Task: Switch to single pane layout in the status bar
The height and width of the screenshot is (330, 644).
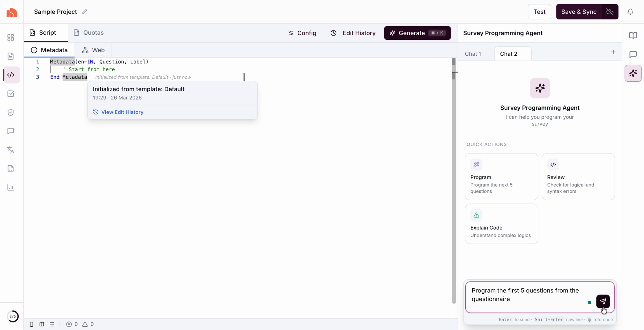Action: point(32,324)
